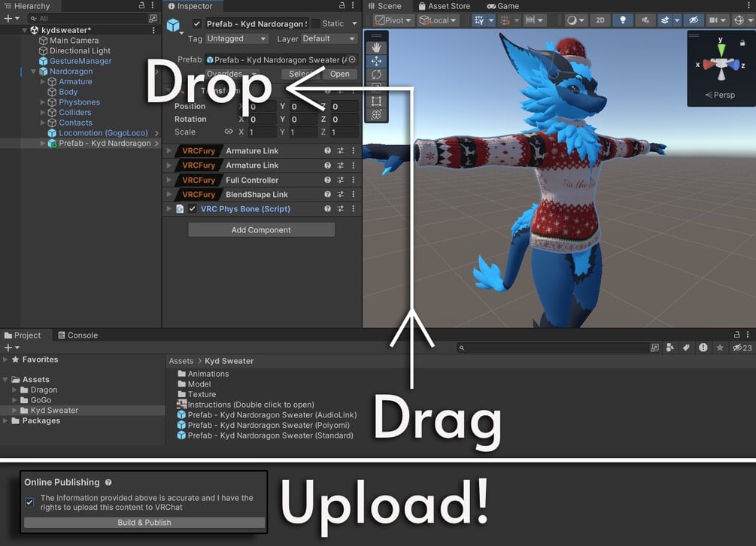Screen dimensions: 756x546
Task: Click the Project favorites star filter
Action: pyautogui.click(x=720, y=347)
